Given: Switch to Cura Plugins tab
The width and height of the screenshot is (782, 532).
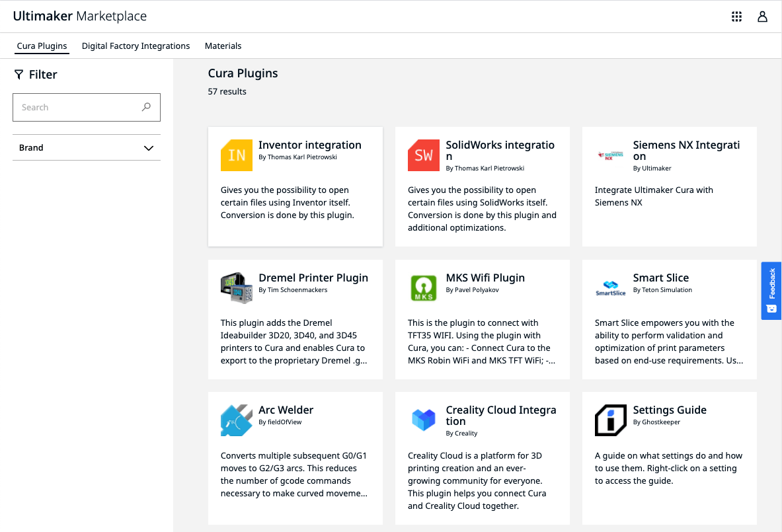Looking at the screenshot, I should 42,46.
